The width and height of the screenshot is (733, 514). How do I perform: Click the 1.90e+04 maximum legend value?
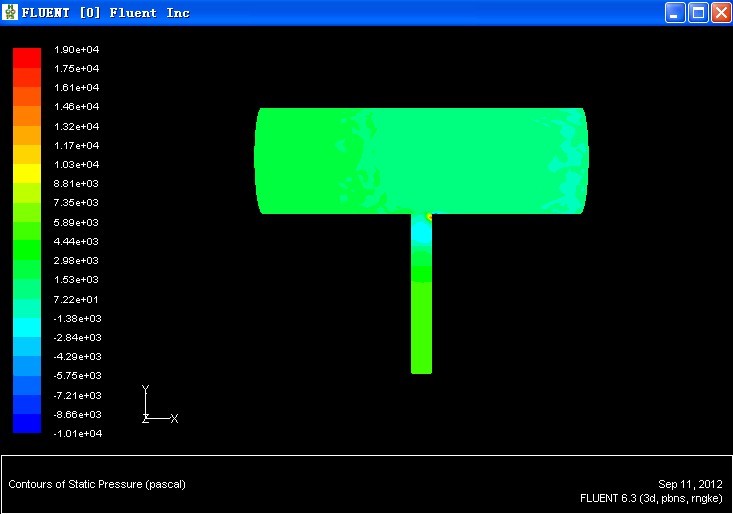76,49
